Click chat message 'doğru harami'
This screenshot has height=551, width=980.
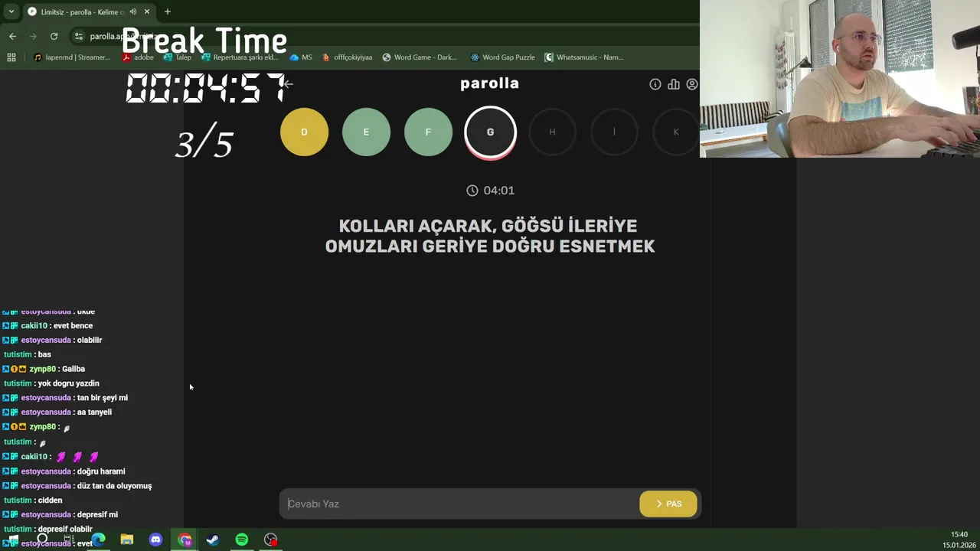tap(101, 471)
